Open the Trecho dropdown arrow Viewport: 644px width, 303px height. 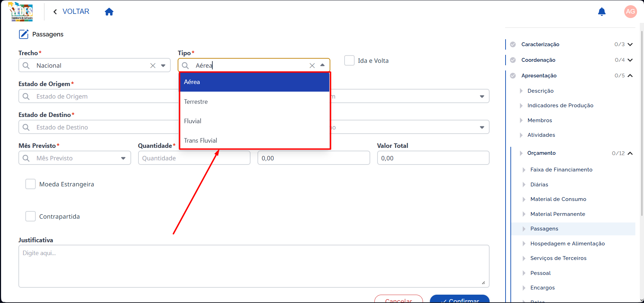[x=163, y=66]
